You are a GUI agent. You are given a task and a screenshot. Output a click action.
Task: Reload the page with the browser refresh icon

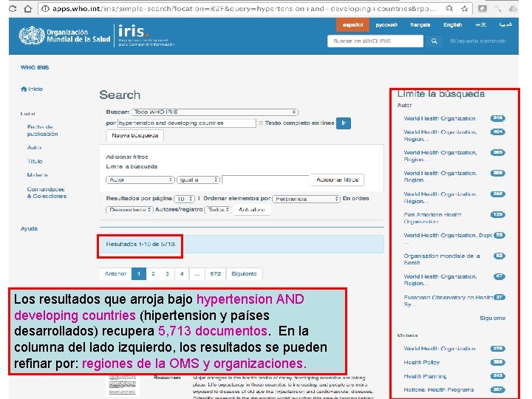pos(13,8)
